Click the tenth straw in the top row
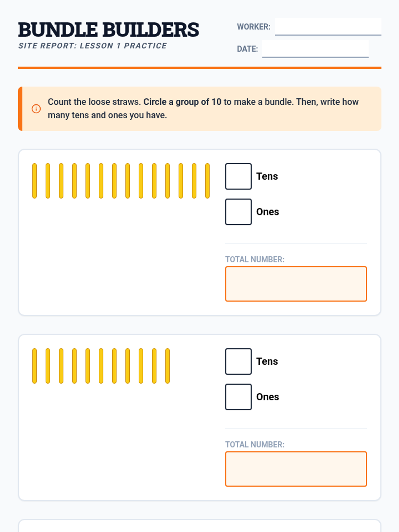 [x=154, y=181]
